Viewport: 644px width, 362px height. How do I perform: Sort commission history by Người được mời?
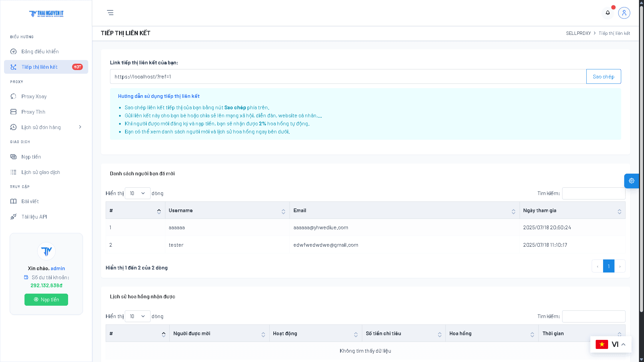click(219, 334)
